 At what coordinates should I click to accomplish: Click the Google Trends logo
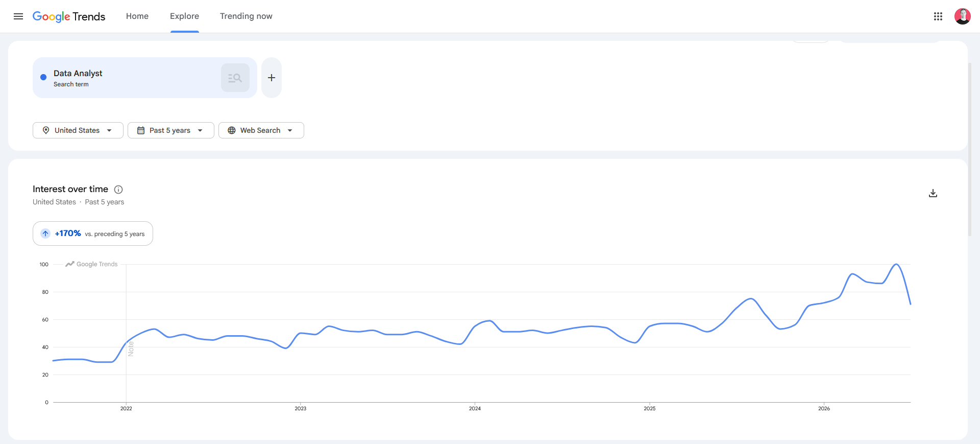[x=69, y=16]
